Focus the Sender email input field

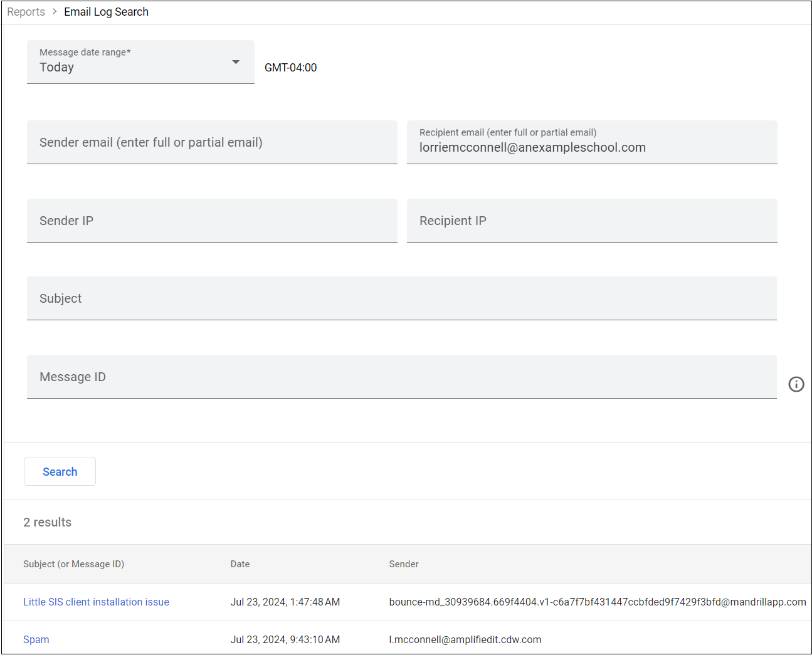[212, 142]
